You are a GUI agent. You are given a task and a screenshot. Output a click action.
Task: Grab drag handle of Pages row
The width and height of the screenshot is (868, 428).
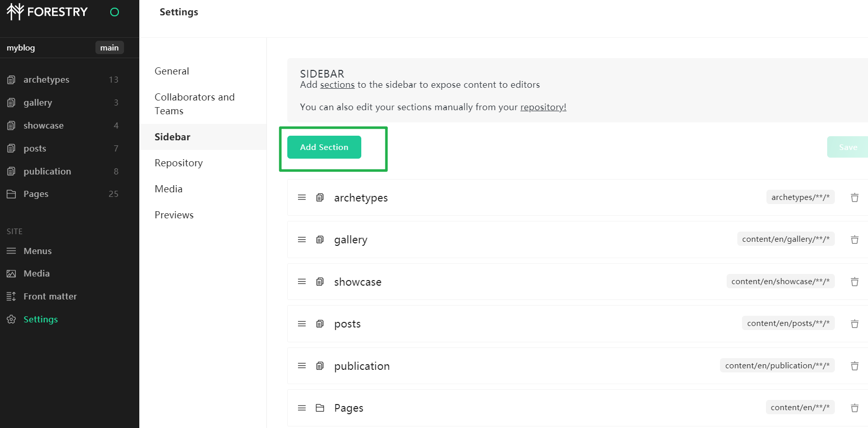coord(302,408)
